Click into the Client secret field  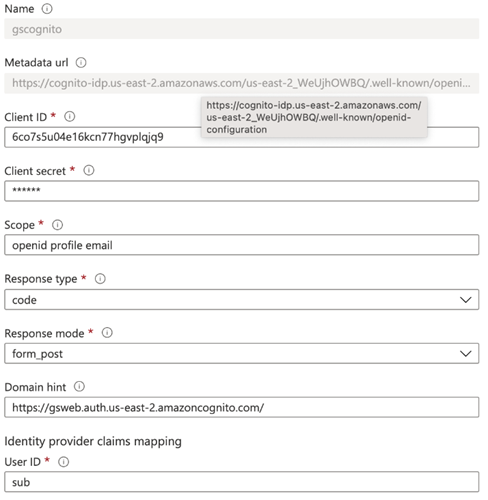(242, 191)
